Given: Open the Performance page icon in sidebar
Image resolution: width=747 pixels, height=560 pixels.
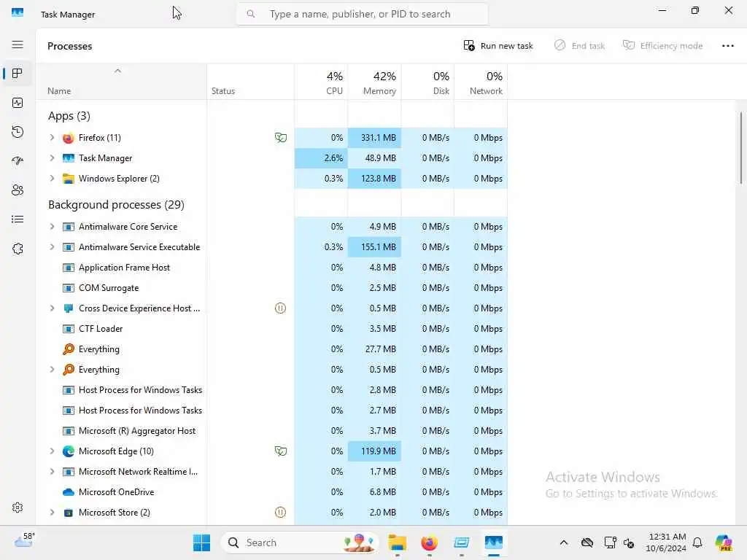Looking at the screenshot, I should pyautogui.click(x=18, y=103).
